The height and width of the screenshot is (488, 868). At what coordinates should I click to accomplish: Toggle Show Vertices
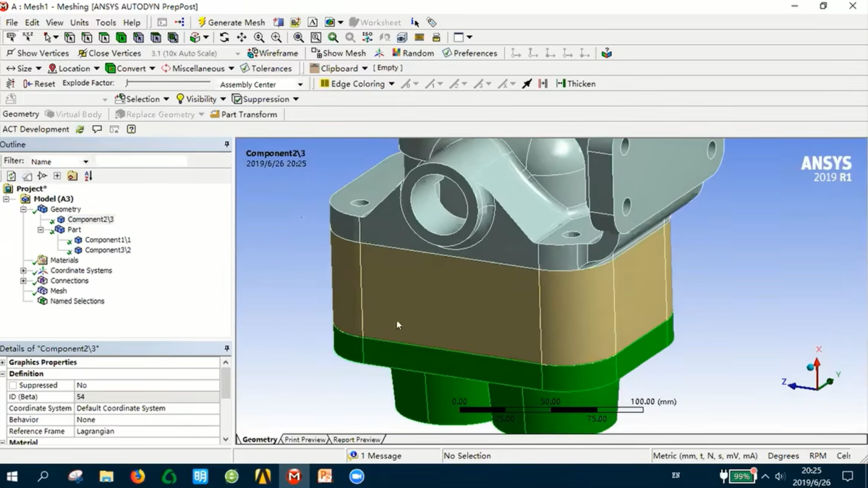37,53
